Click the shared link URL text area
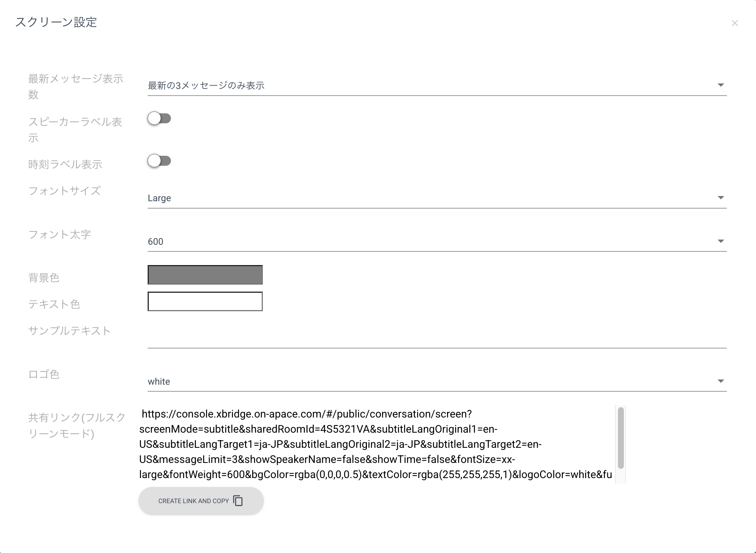The height and width of the screenshot is (553, 756). (375, 444)
